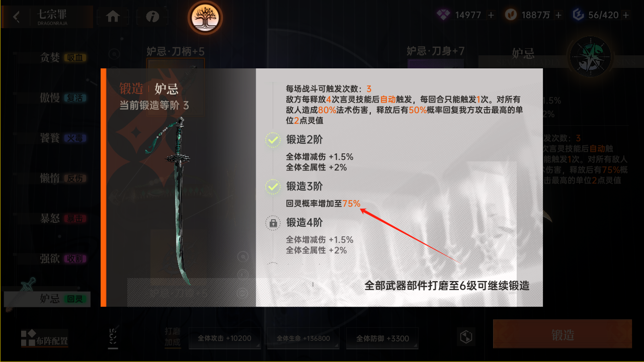Click the gold coin currency icon

[511, 15]
